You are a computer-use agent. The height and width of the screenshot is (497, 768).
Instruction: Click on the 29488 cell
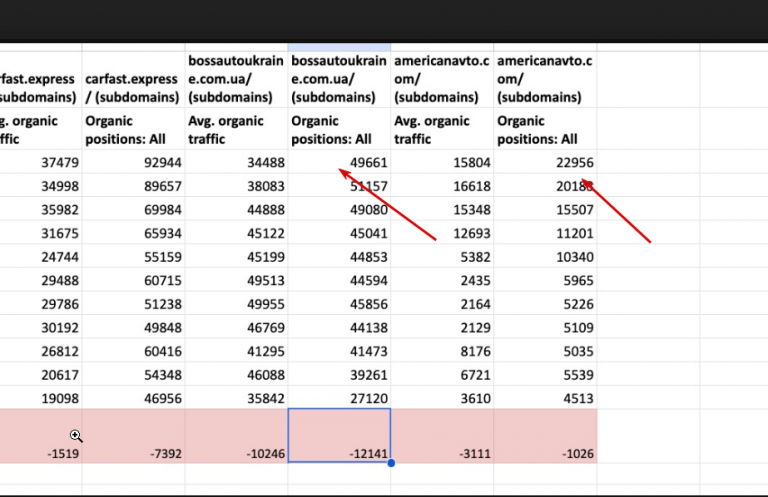point(41,280)
